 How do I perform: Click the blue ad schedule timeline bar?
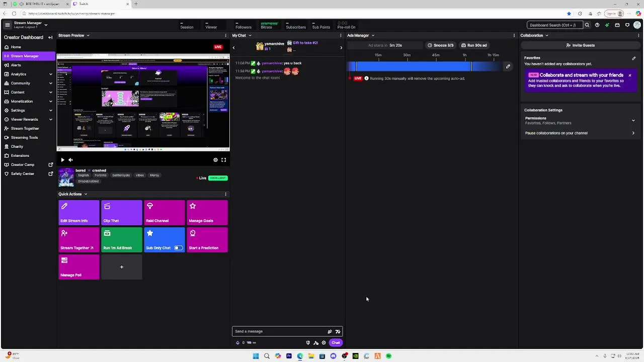(x=426, y=66)
